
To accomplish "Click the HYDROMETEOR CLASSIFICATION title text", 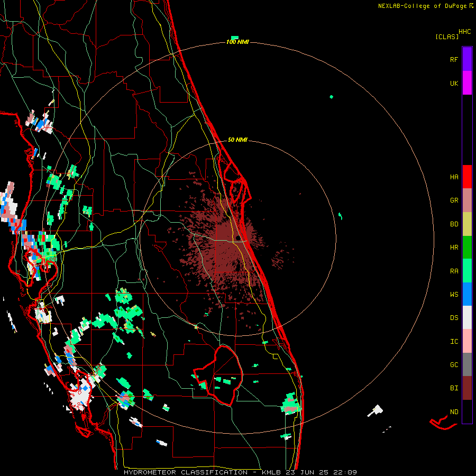I will click(186, 472).
